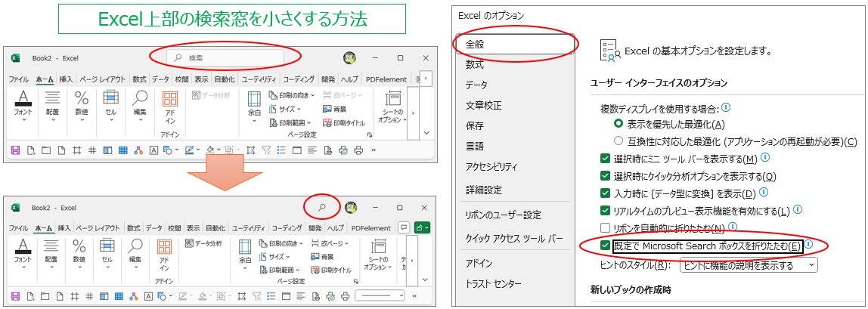Click the 背景 background icon in top Excel window
This screenshot has height=309, width=868.
(x=327, y=109)
